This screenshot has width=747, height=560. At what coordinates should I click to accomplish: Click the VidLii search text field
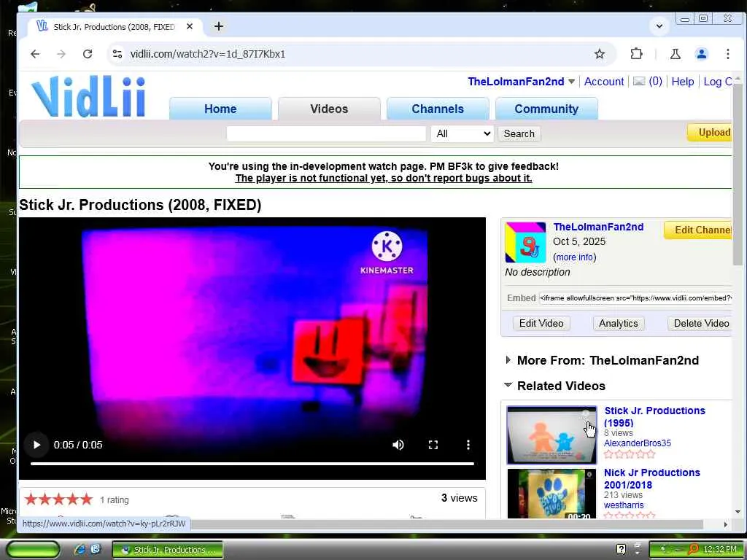[x=326, y=134]
